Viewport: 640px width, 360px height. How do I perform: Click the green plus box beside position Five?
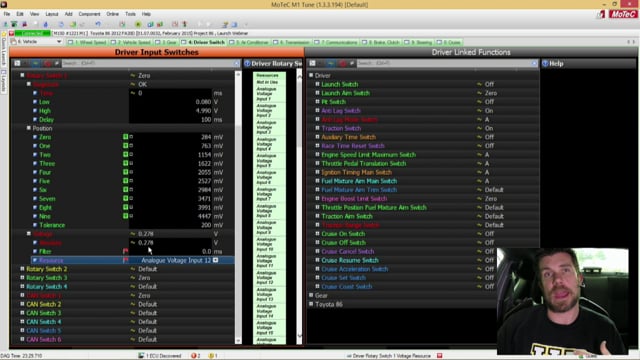coord(125,181)
